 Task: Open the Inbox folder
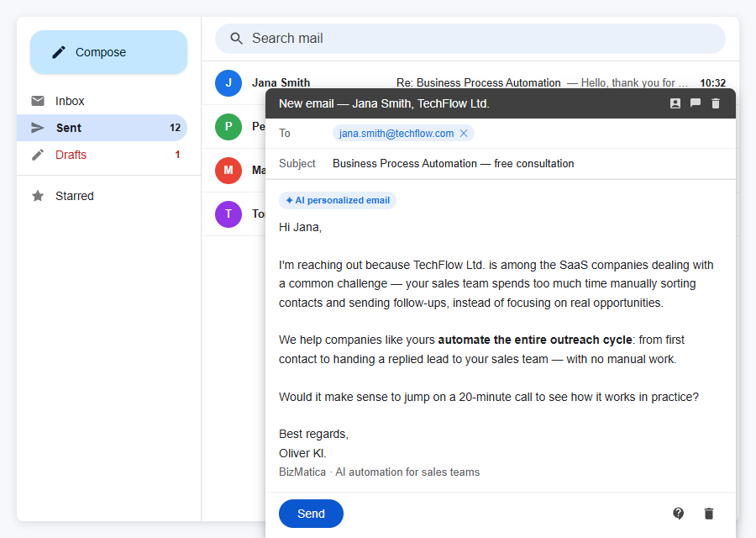pyautogui.click(x=102, y=101)
